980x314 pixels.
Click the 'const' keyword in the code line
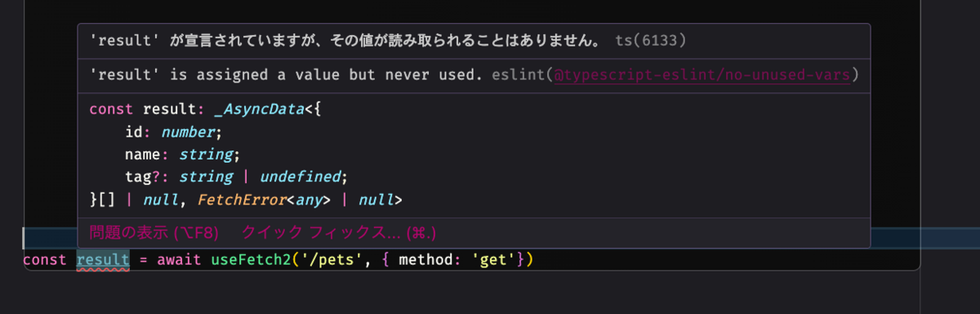pos(45,260)
